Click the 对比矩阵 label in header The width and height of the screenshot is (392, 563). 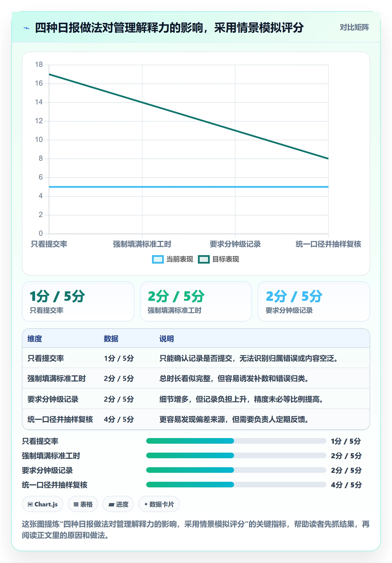[x=354, y=27]
